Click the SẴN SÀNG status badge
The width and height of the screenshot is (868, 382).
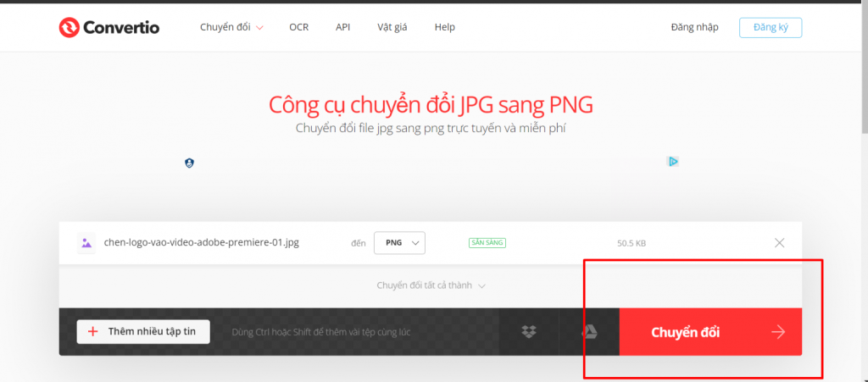pyautogui.click(x=487, y=243)
